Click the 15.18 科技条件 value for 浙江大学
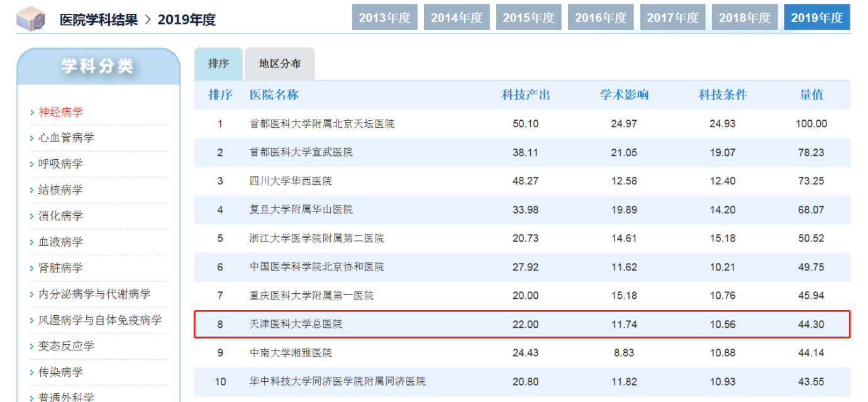The image size is (868, 402). 723,238
